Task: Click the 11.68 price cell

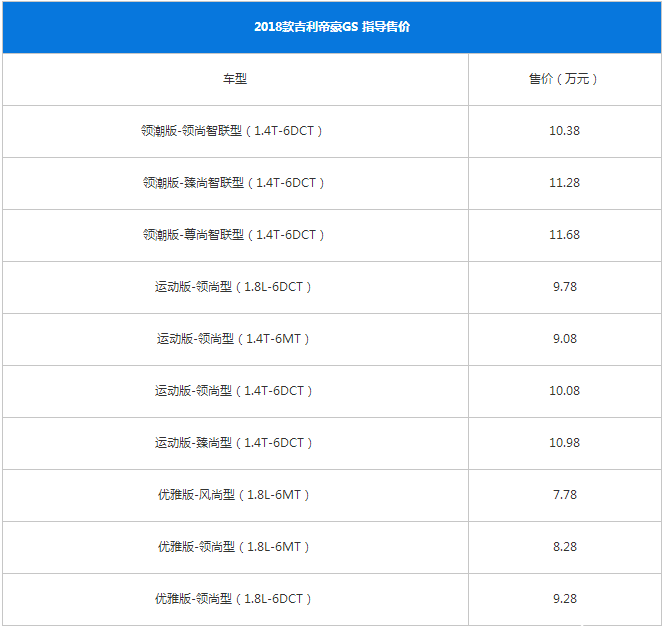Action: point(564,235)
